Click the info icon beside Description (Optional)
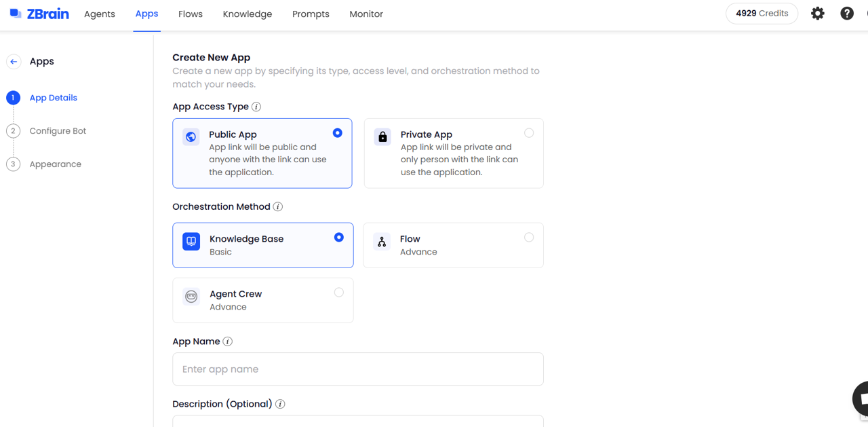 coord(280,404)
